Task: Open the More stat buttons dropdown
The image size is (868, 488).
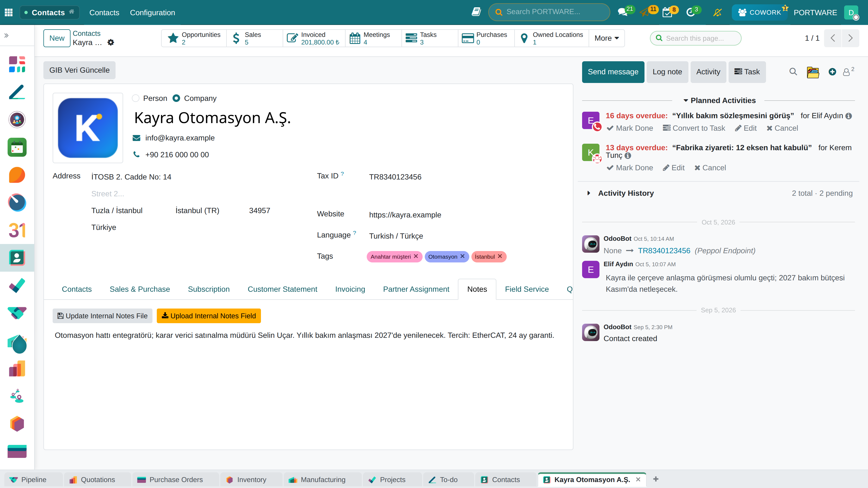Action: point(607,38)
